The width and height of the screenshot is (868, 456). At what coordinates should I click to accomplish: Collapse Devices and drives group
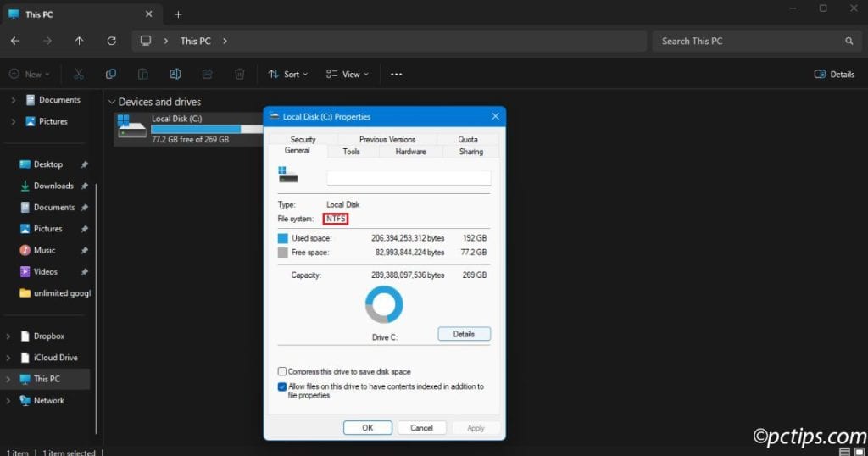(x=111, y=102)
